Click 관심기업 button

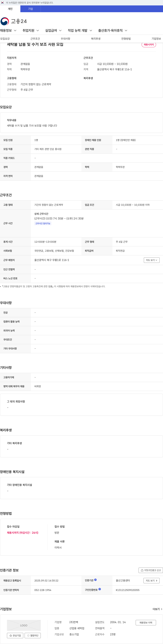15,636
